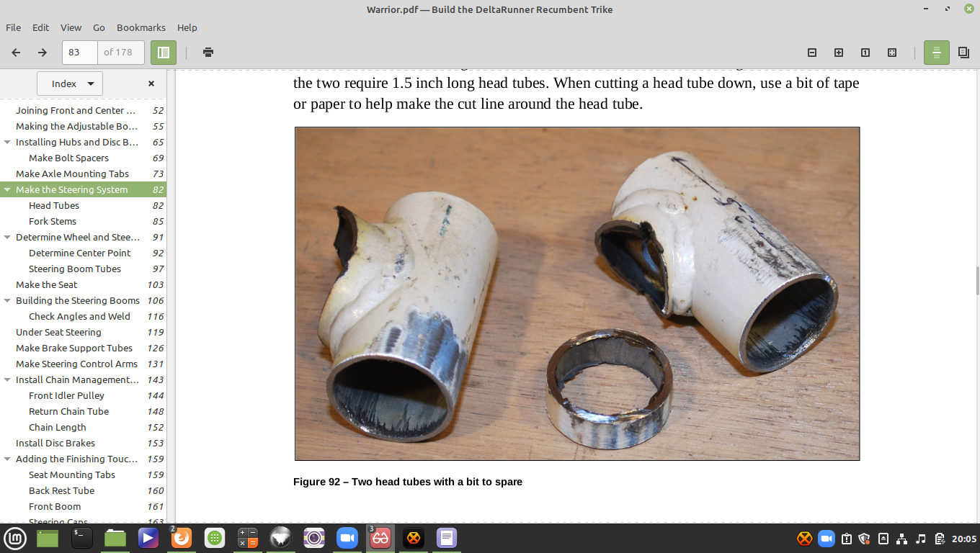
Task: Collapse the Install Chain Management section
Action: tap(7, 380)
